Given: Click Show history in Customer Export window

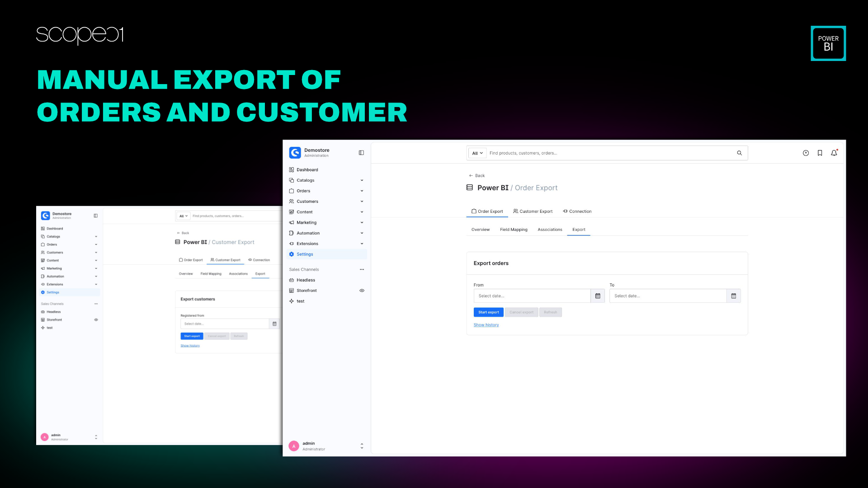Looking at the screenshot, I should [190, 346].
